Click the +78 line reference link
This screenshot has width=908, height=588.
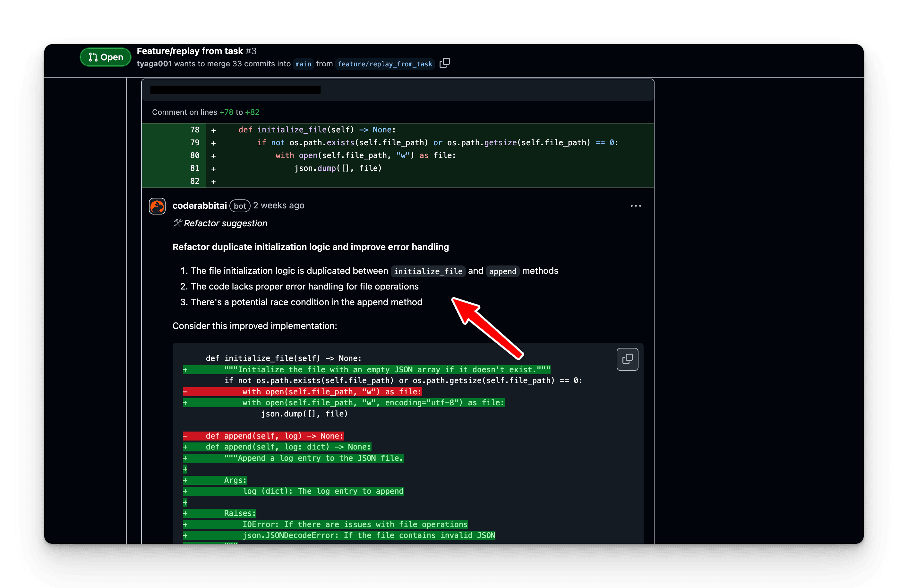(226, 112)
